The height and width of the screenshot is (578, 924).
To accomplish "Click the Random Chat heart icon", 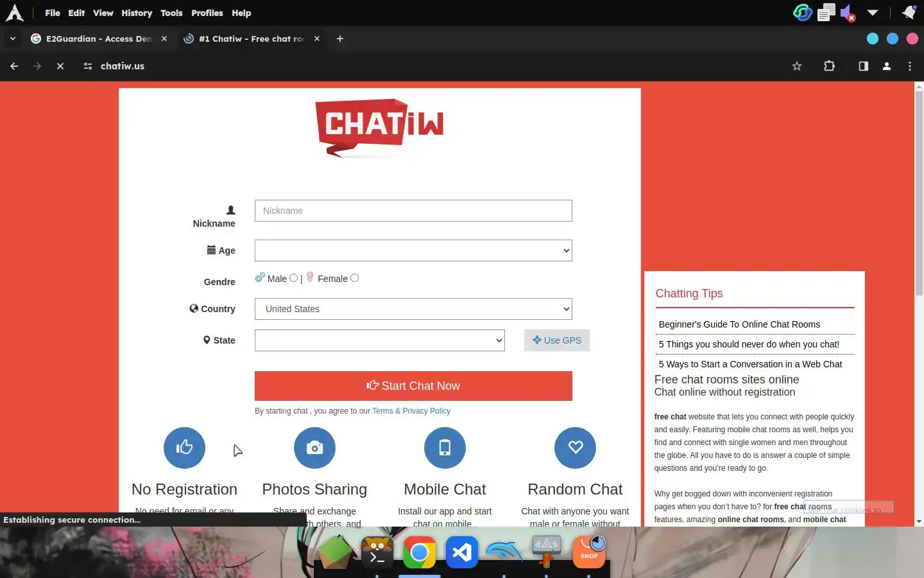I will (575, 448).
